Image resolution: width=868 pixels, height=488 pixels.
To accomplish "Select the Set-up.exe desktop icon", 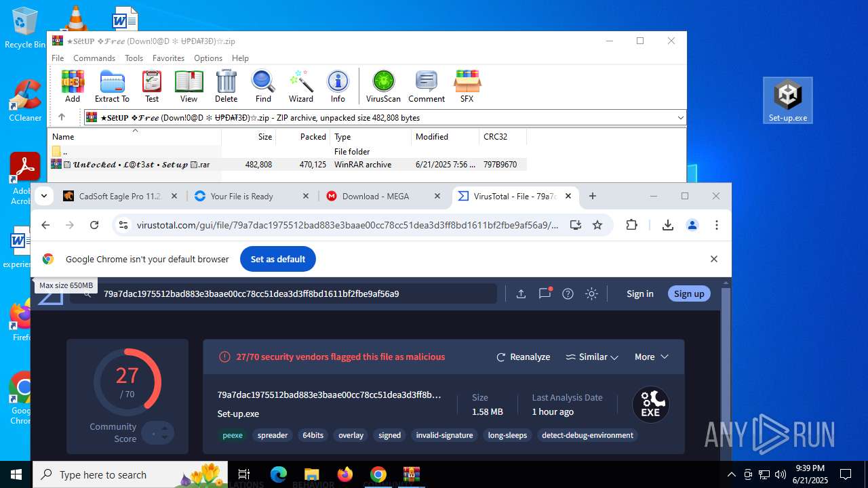I will tap(787, 100).
